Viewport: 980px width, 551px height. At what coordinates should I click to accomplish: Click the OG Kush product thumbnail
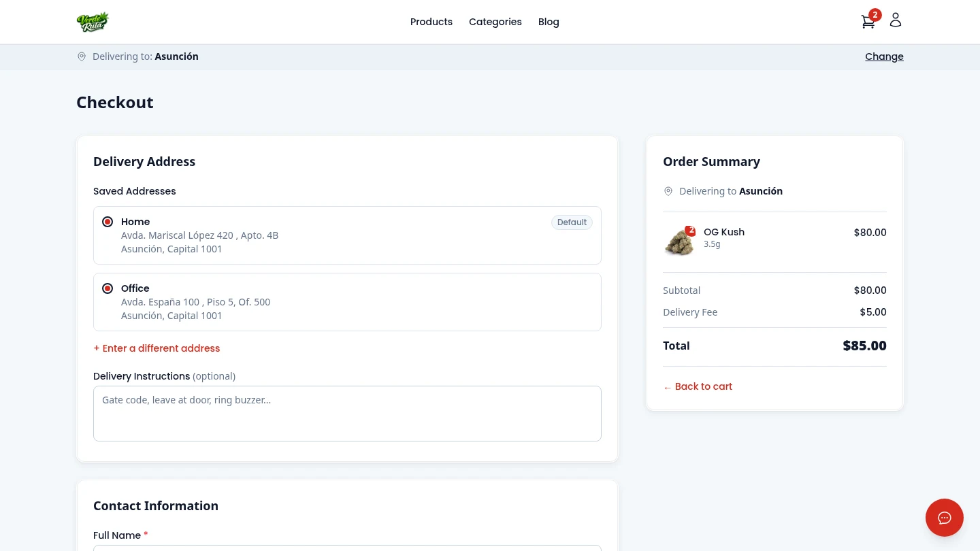pos(679,241)
